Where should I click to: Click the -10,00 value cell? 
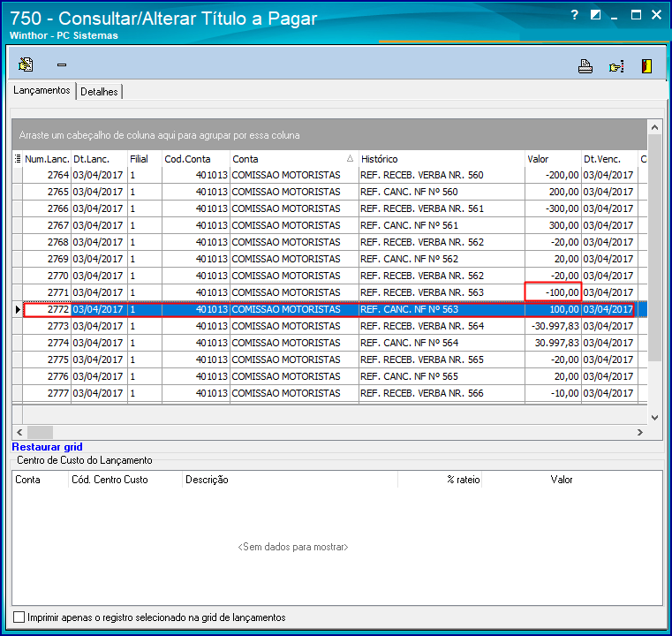(x=553, y=393)
